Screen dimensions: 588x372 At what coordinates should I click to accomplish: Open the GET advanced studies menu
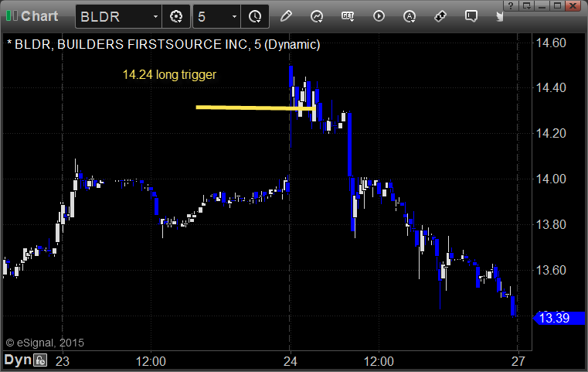click(348, 16)
